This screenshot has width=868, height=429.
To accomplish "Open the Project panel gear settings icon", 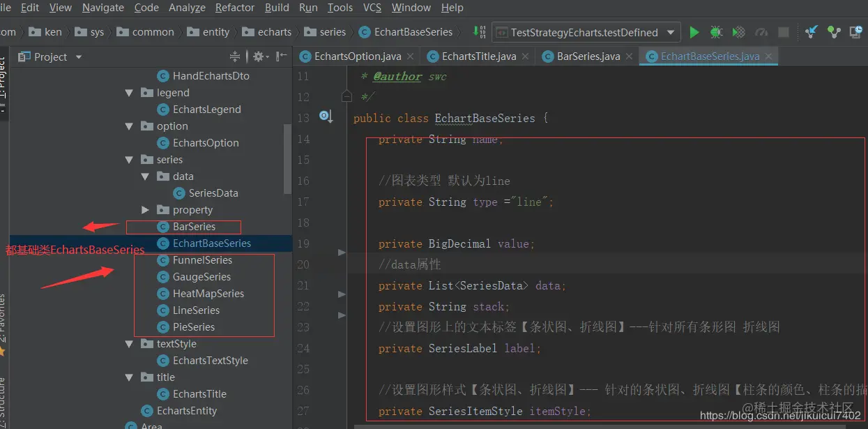I will tap(260, 57).
